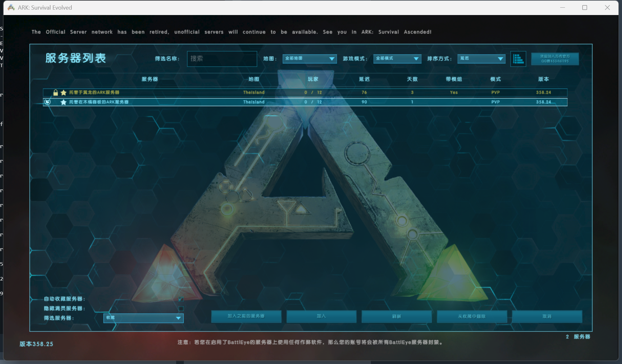Screen dimensions: 622x364
Task: Open the 筛选服务器 filter dropdown showing 收藏
Action: click(143, 318)
